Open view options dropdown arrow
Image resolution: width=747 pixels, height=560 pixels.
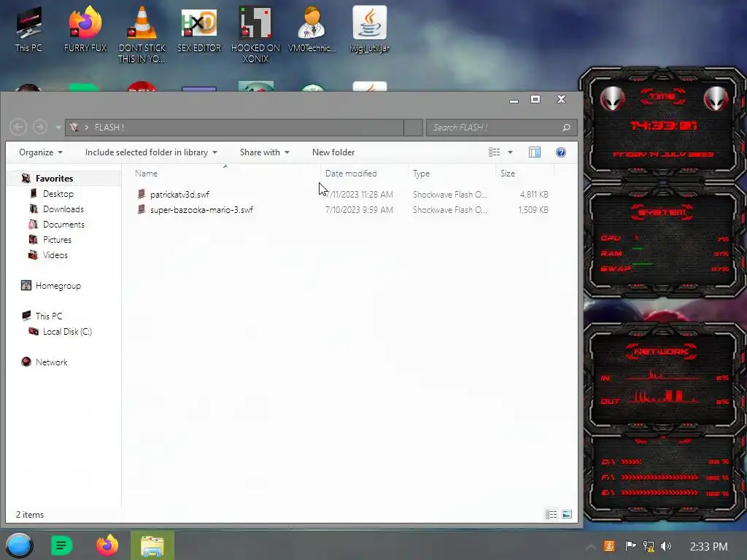510,152
